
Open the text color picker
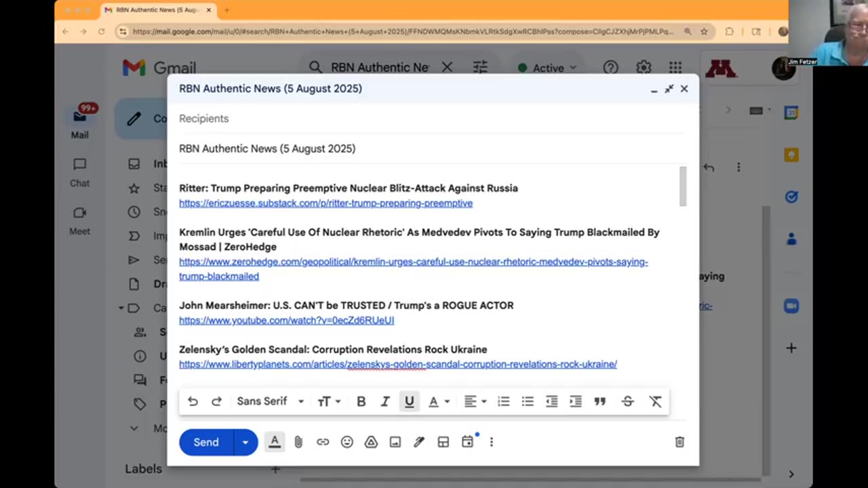click(x=439, y=401)
